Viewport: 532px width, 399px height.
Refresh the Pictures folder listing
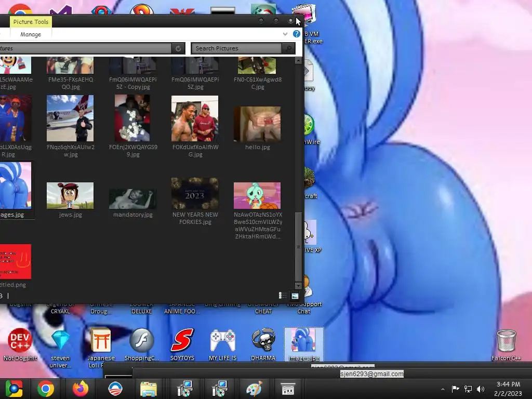178,48
